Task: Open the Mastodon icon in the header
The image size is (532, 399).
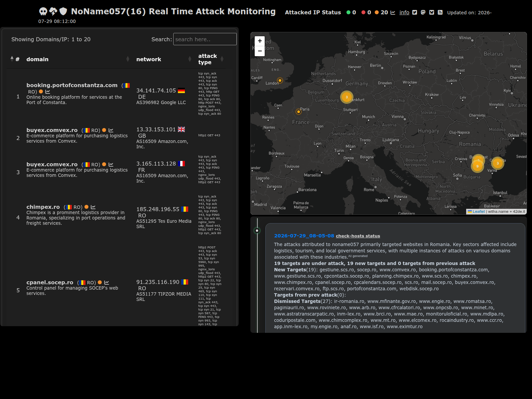Action: coord(423,13)
